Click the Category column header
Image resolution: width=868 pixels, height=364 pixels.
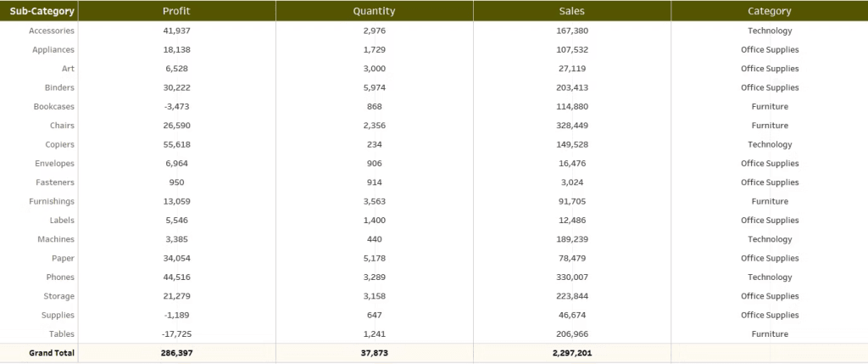coord(770,11)
